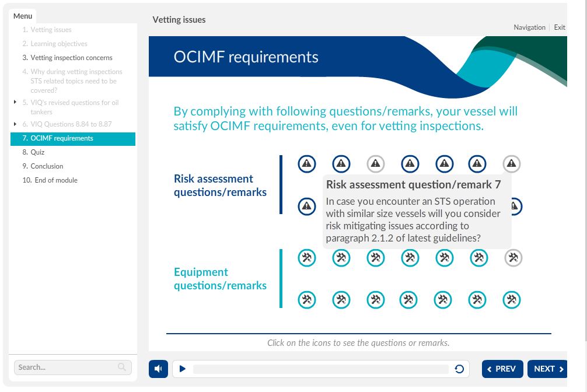Viewport: 587px width, 392px height.
Task: Expand menu item 5 VIQ's revised questions
Action: (15, 102)
